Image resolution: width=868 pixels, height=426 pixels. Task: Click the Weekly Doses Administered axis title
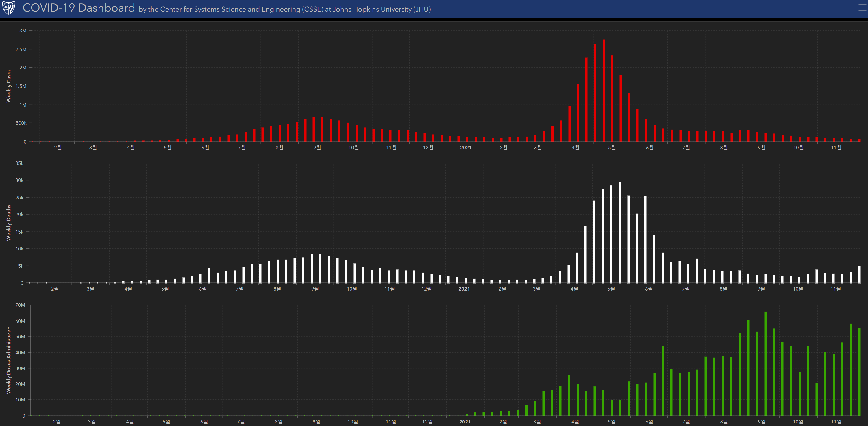9,360
